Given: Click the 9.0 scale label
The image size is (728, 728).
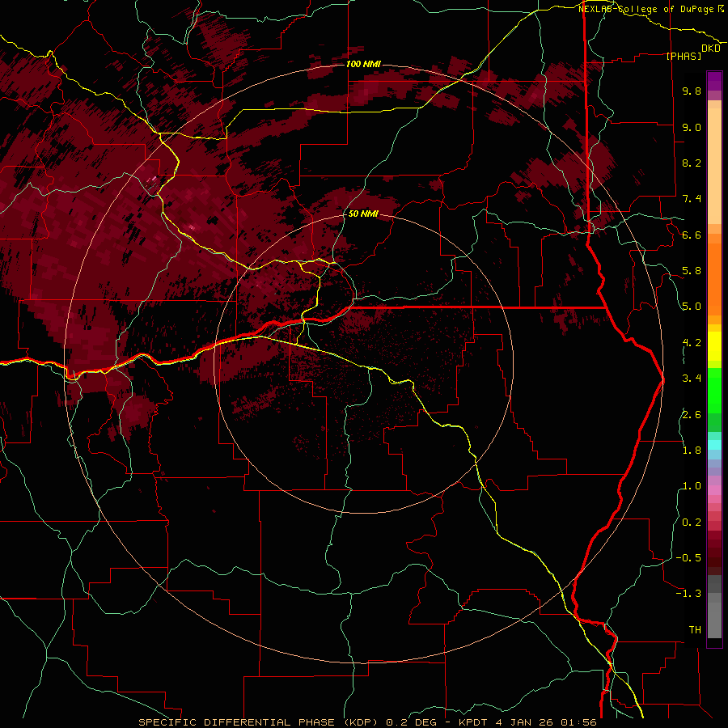Looking at the screenshot, I should pos(692,127).
